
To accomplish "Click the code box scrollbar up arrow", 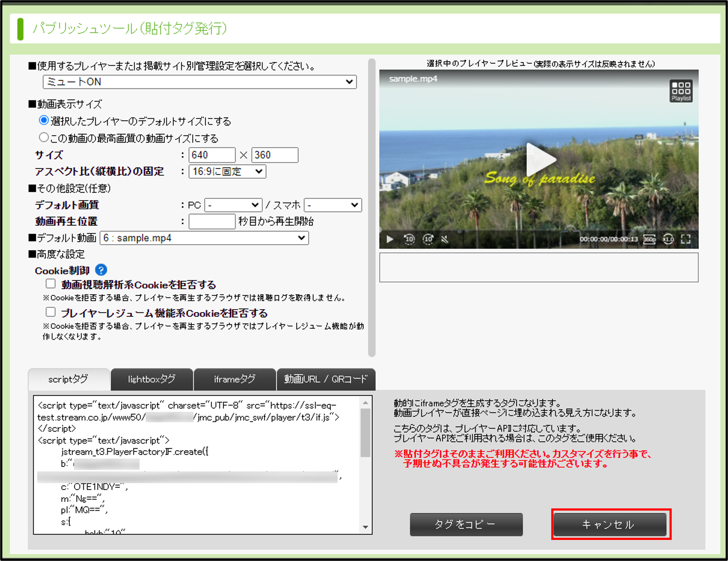I will [366, 403].
